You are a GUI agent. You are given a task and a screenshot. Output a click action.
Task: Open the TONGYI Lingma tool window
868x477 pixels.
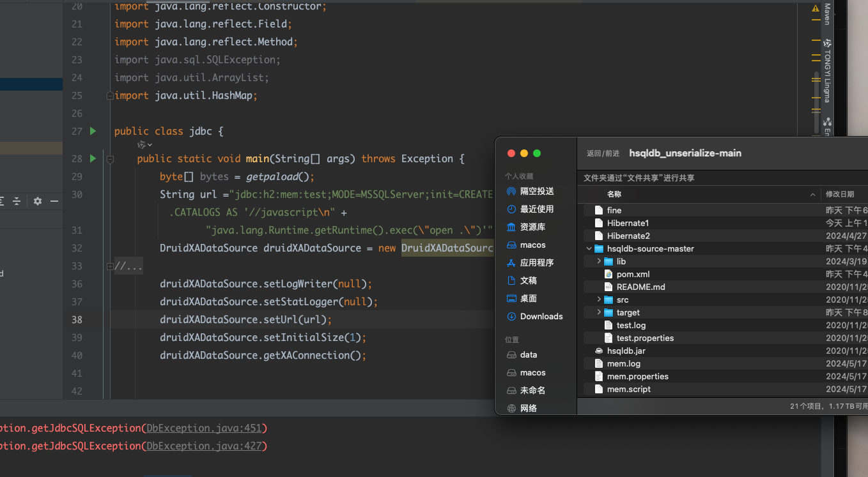(x=827, y=70)
